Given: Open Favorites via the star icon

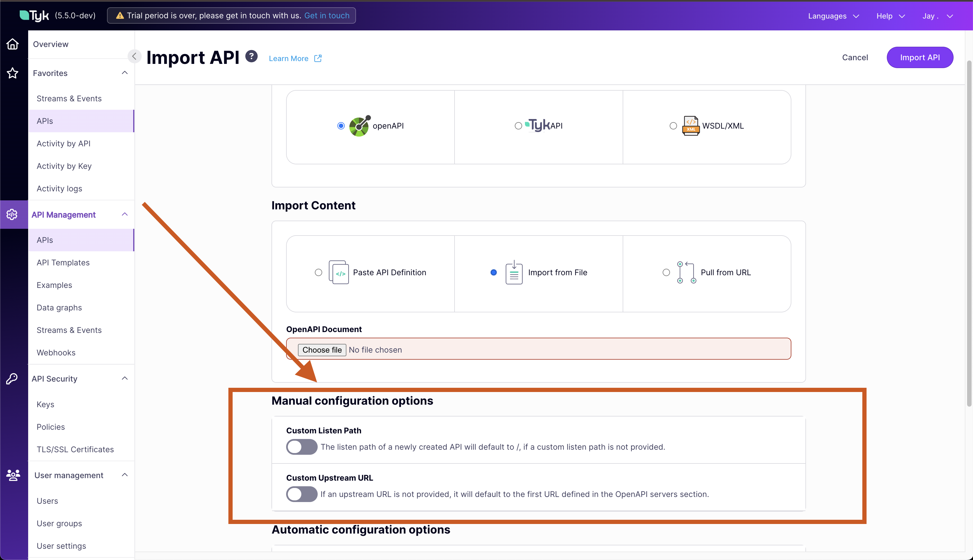Looking at the screenshot, I should (13, 73).
